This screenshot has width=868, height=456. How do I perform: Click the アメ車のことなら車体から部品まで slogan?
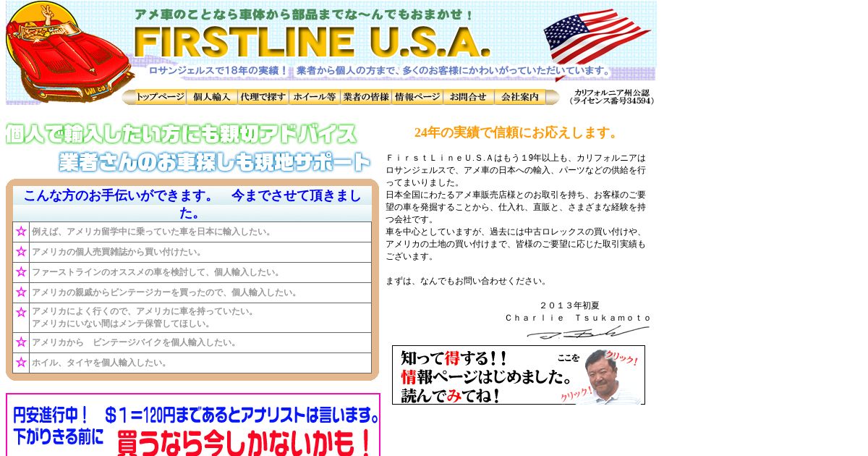tap(305, 14)
